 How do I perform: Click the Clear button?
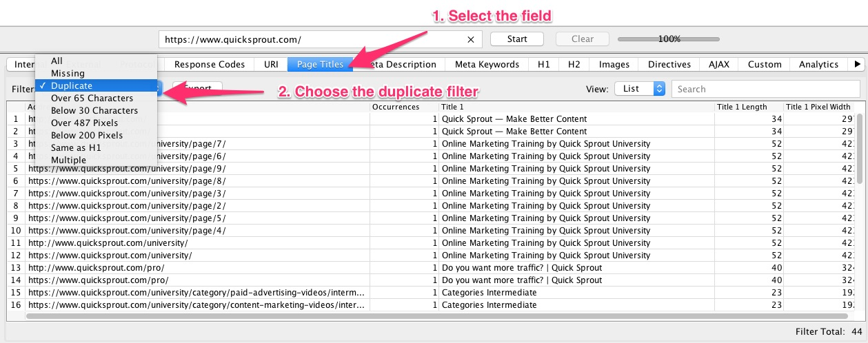tap(583, 39)
